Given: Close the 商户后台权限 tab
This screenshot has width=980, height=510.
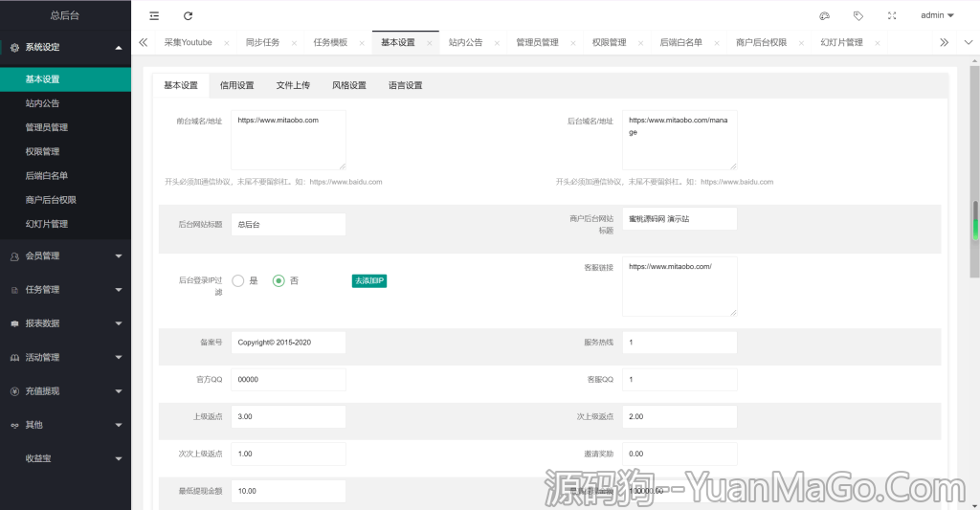Looking at the screenshot, I should click(x=801, y=43).
